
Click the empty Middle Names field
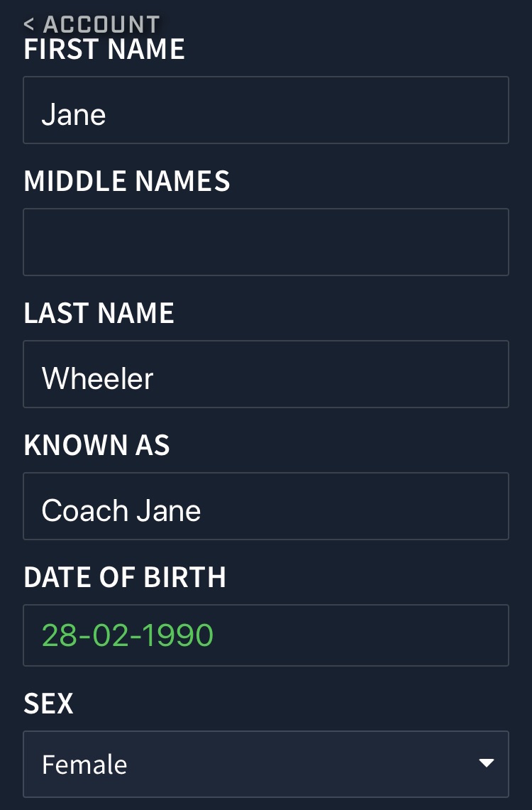point(266,242)
